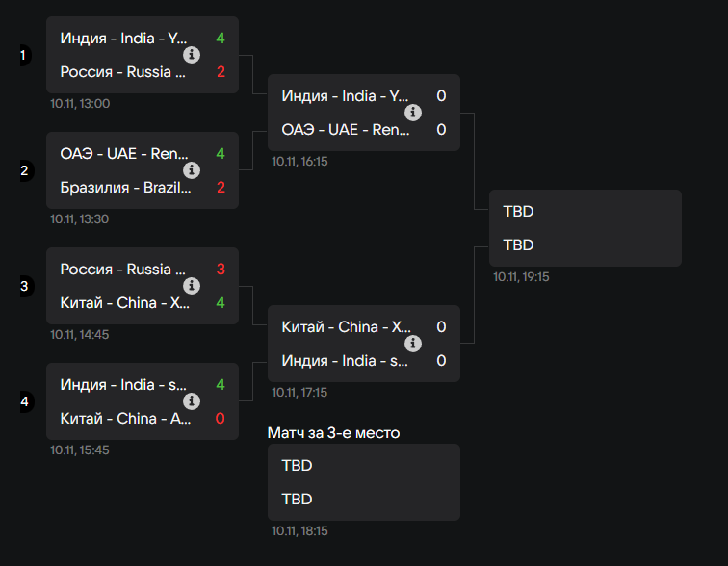Open the third-place match TBD card
This screenshot has width=728, height=566.
click(364, 482)
